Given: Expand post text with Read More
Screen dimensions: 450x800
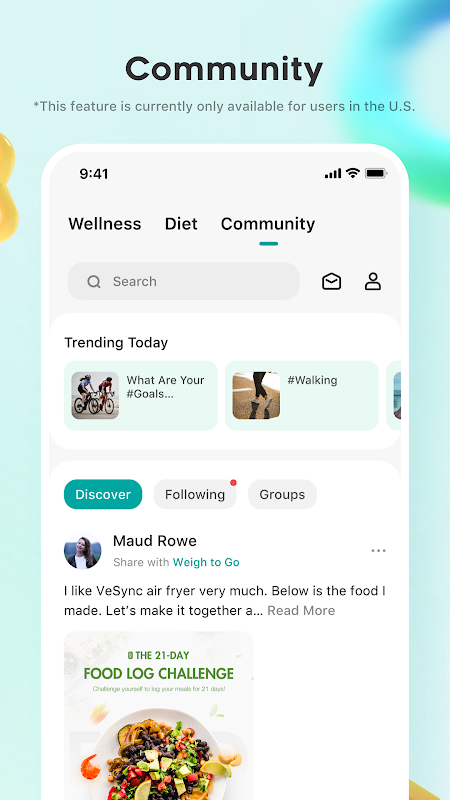Looking at the screenshot, I should click(301, 611).
